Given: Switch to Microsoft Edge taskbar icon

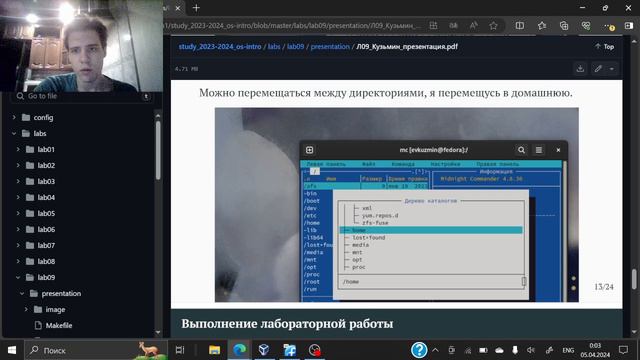Looking at the screenshot, I should 239,350.
